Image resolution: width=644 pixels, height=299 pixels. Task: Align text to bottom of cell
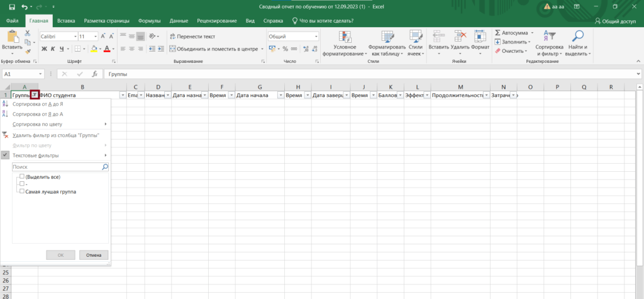point(140,36)
